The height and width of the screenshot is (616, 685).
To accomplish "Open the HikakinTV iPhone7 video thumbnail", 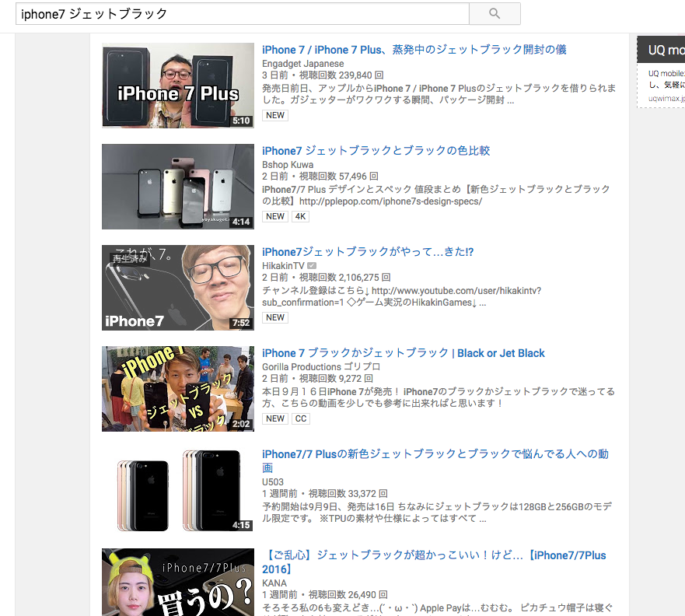I will click(178, 288).
